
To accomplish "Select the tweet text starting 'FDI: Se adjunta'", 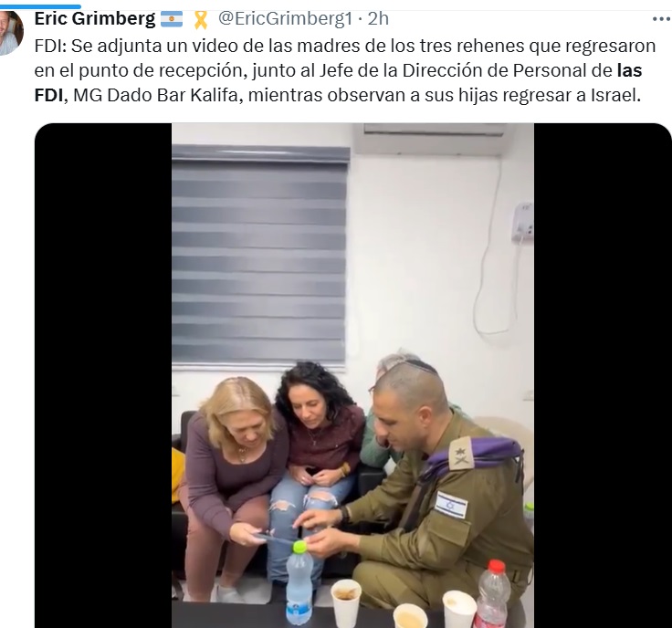I will pyautogui.click(x=345, y=70).
